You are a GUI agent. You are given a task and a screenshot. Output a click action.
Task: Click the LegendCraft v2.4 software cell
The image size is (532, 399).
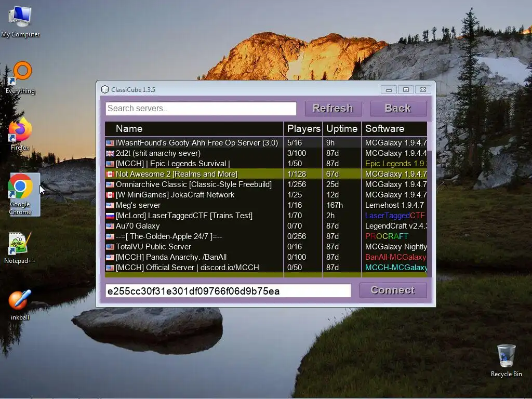click(x=396, y=226)
